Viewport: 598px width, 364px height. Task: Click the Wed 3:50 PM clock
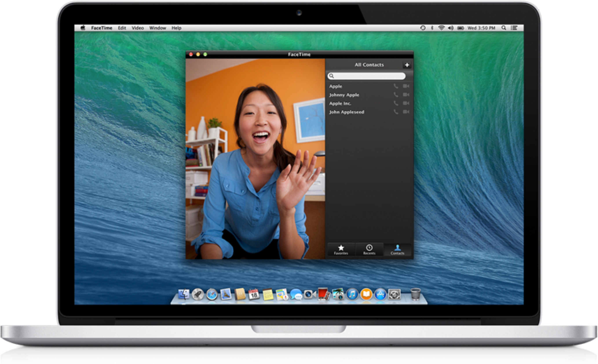tap(481, 28)
